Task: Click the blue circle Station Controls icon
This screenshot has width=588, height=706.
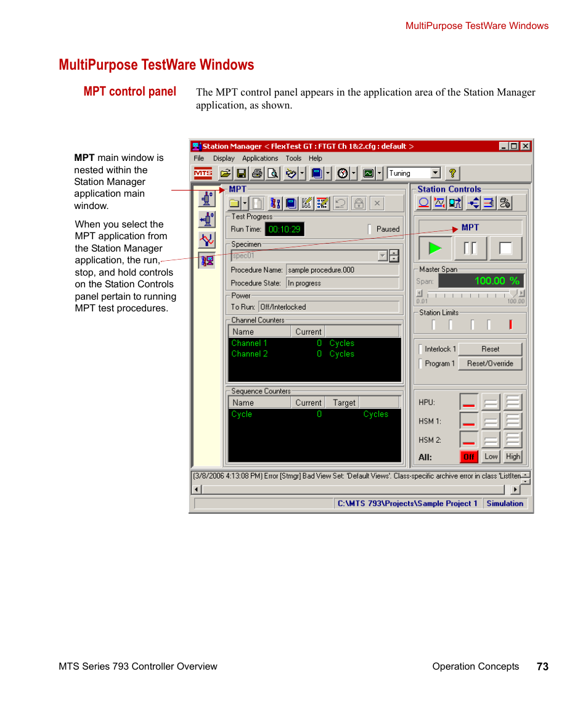Action: pos(423,203)
